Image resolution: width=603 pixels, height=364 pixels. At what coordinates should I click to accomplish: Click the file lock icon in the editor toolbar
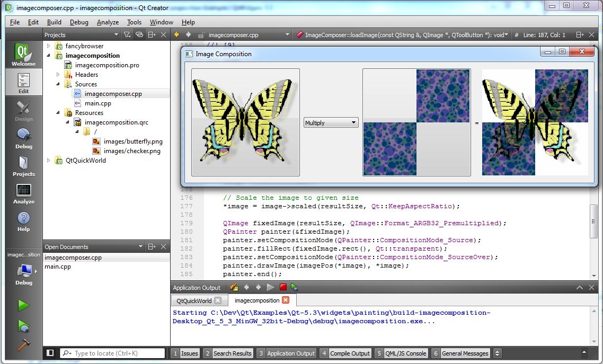click(x=200, y=35)
